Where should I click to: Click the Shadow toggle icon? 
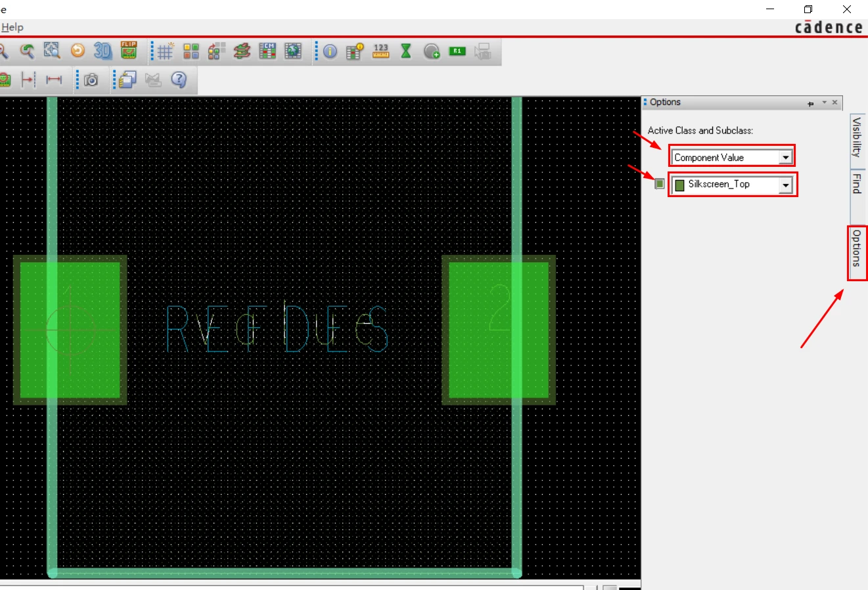pyautogui.click(x=216, y=51)
